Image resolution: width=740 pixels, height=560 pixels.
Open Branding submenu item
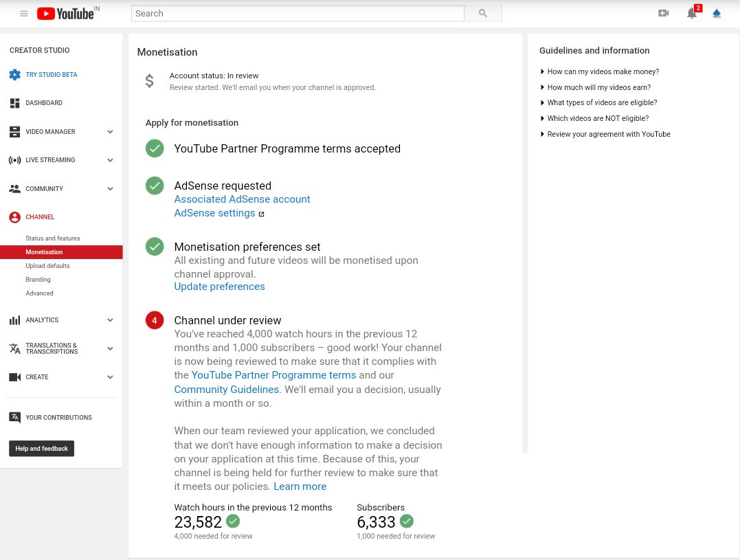(x=38, y=279)
